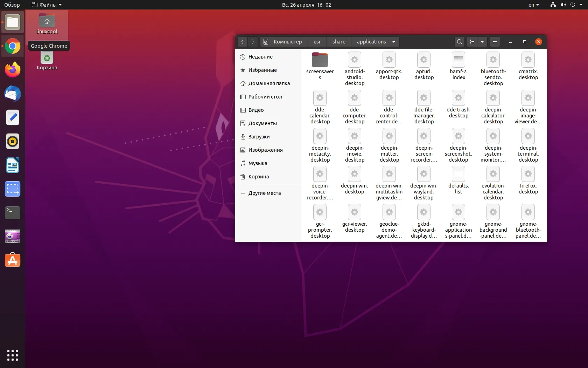Select android-studio.desktop file
The width and height of the screenshot is (588, 368).
point(355,69)
